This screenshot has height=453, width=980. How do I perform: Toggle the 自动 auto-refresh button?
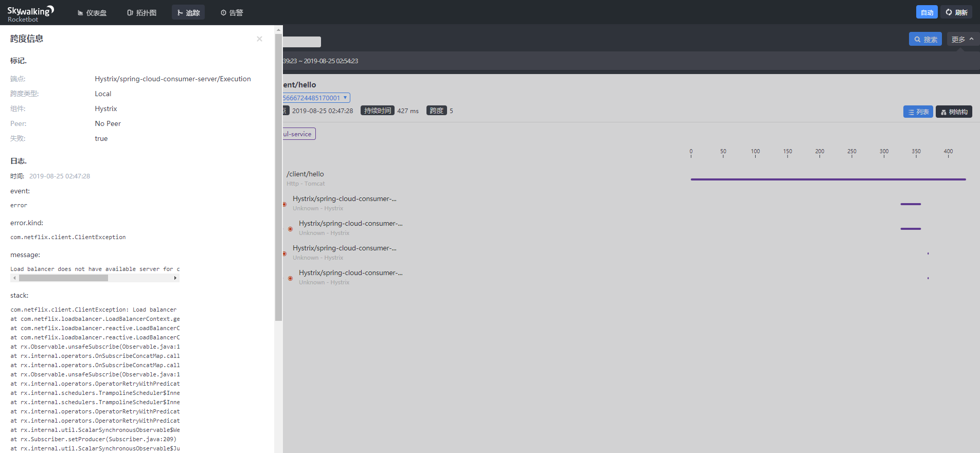[927, 12]
